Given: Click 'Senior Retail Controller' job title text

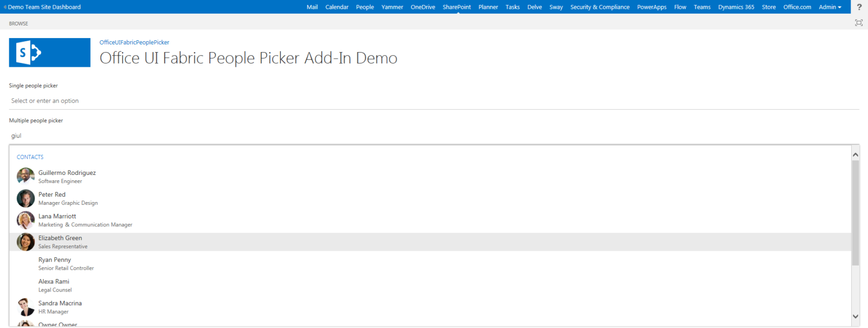Looking at the screenshot, I should tap(66, 268).
